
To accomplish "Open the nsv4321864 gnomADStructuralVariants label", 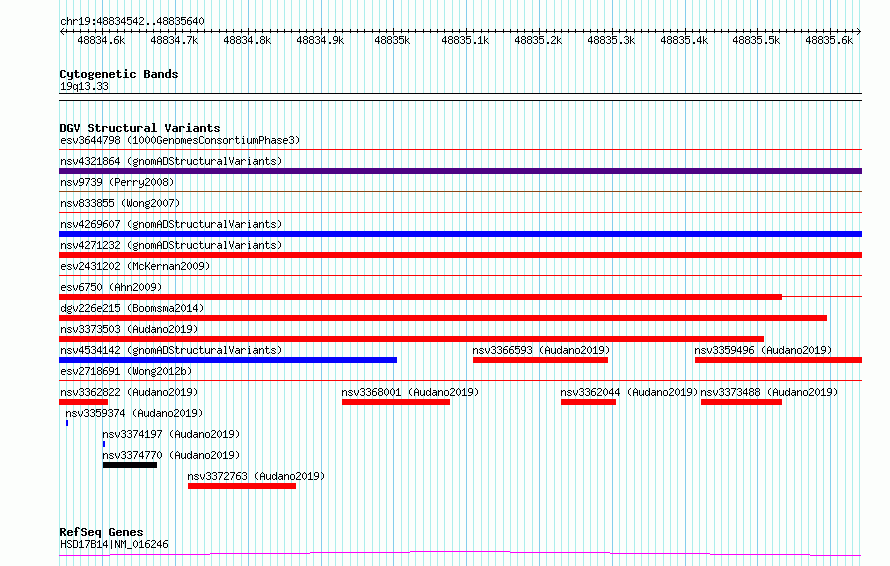I will (x=171, y=161).
